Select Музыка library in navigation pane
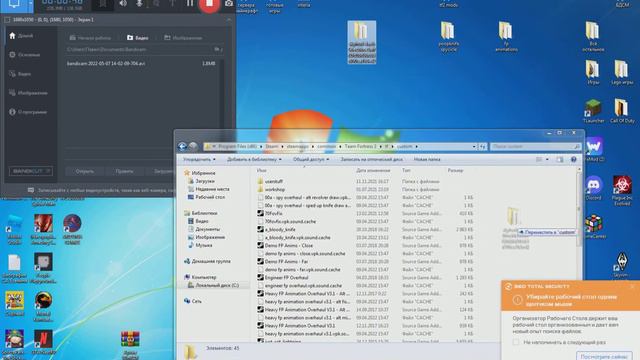 (200, 245)
